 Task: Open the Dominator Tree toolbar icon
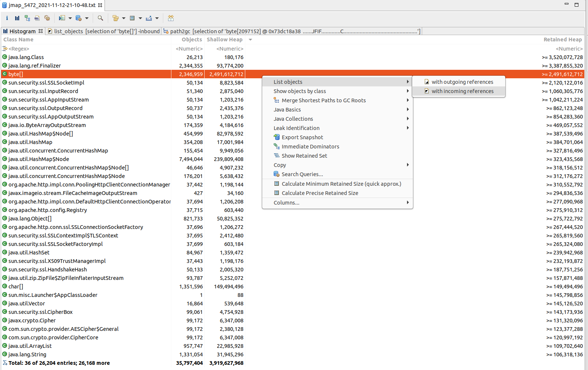coord(27,18)
